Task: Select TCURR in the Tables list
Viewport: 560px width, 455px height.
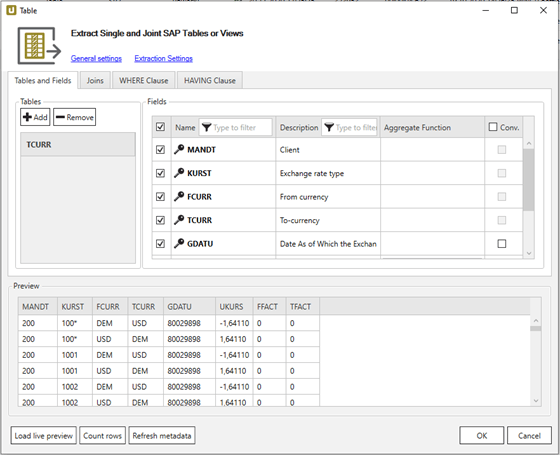Action: (x=78, y=145)
